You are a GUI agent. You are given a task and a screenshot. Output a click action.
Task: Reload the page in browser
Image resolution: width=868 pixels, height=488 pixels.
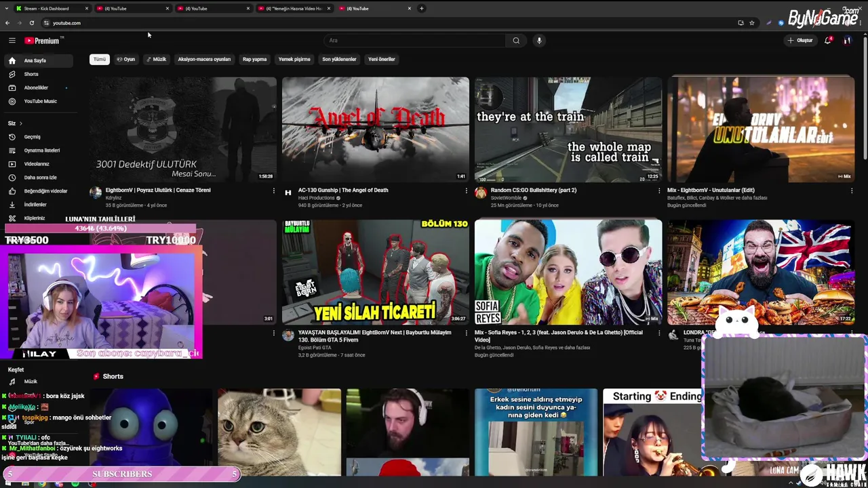(x=31, y=23)
